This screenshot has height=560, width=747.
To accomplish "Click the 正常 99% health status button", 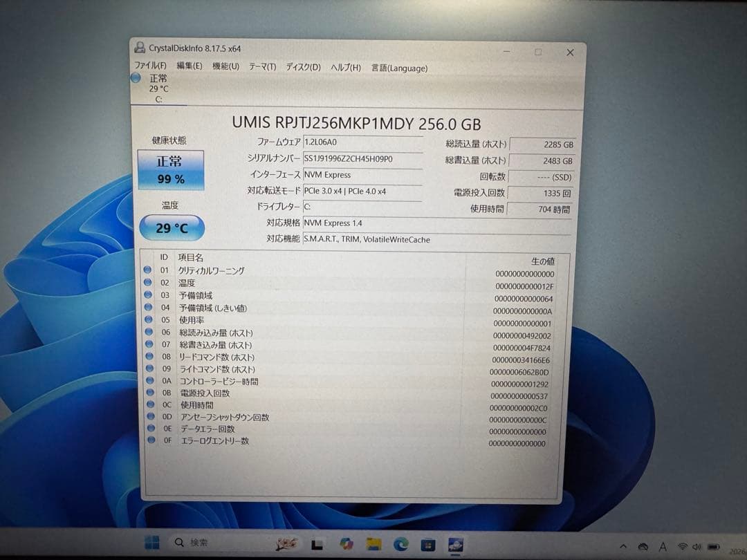I will click(x=171, y=170).
